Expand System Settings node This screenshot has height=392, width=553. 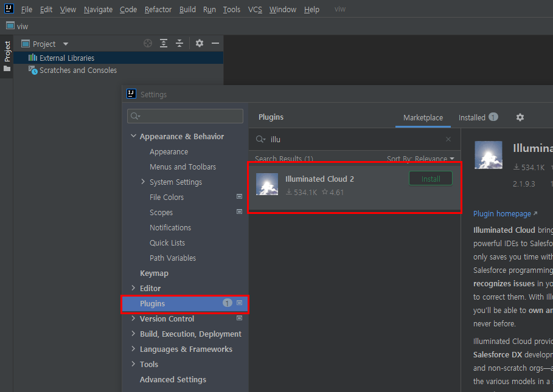pyautogui.click(x=143, y=182)
